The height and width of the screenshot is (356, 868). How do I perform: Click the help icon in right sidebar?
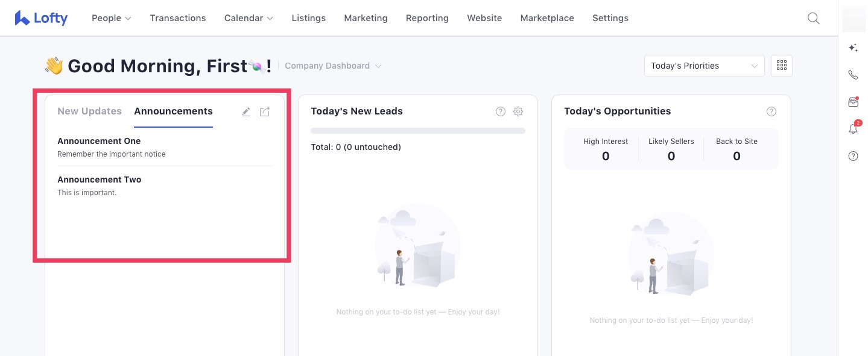pos(853,156)
